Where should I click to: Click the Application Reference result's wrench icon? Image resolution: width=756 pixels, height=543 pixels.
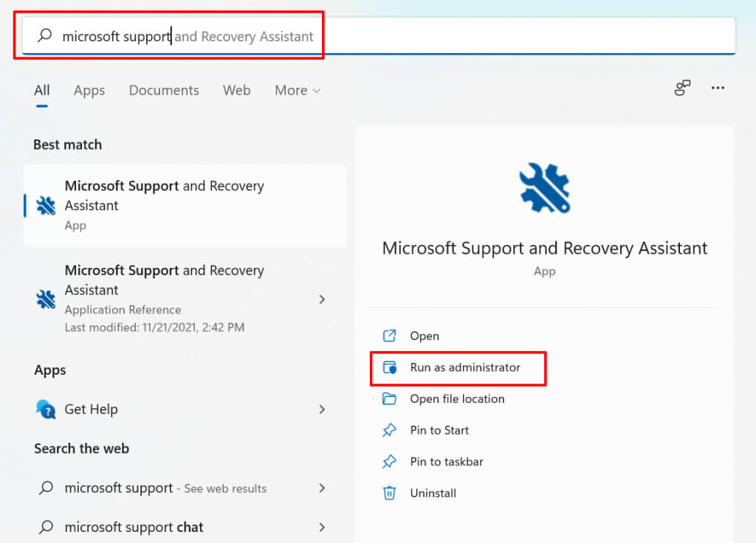coord(46,299)
